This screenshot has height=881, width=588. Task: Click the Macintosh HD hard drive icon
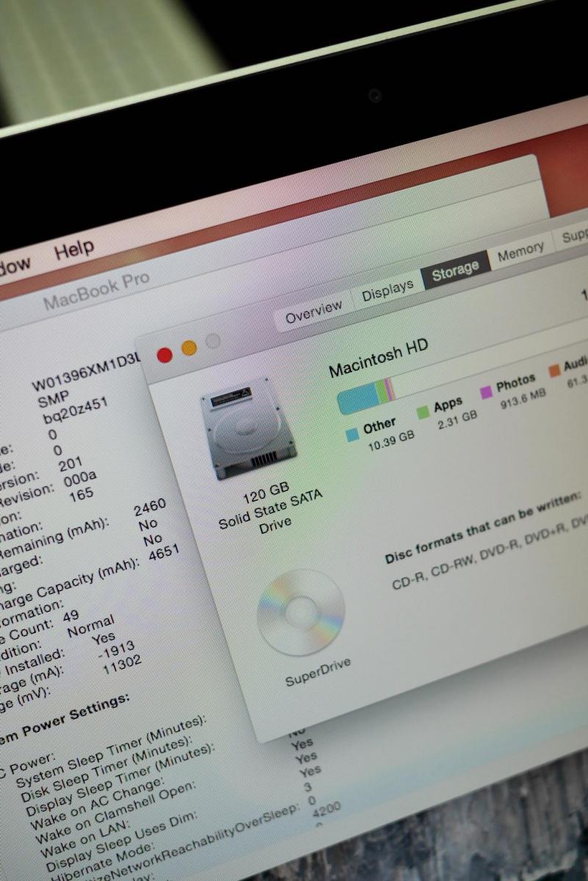247,428
